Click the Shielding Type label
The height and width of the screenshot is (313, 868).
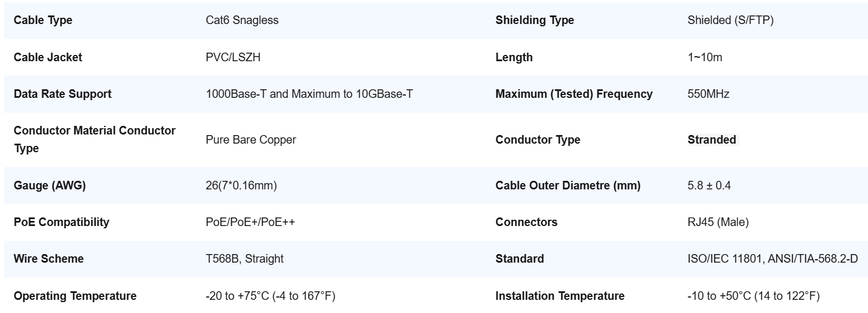535,21
